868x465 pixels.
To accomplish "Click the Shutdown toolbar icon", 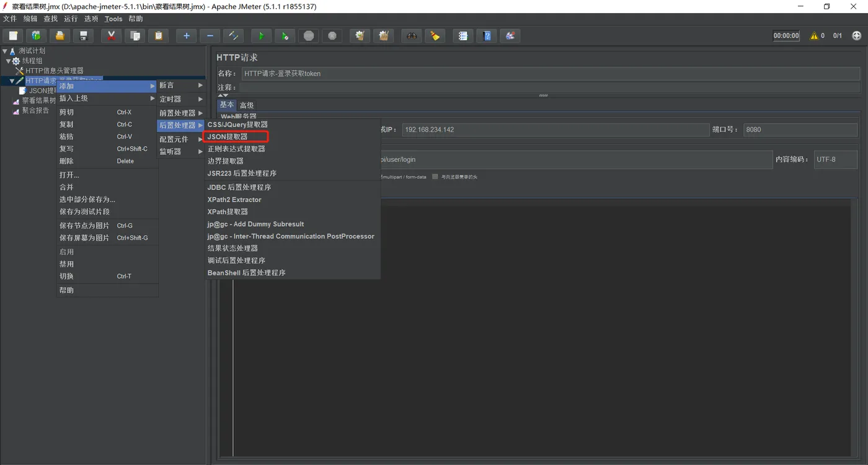I will coord(332,36).
